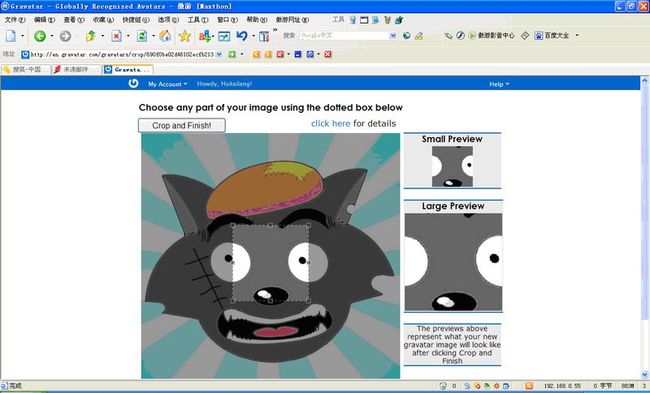Screen dimensions: 650x393
Task: Open the My Account dropdown menu
Action: [x=167, y=84]
